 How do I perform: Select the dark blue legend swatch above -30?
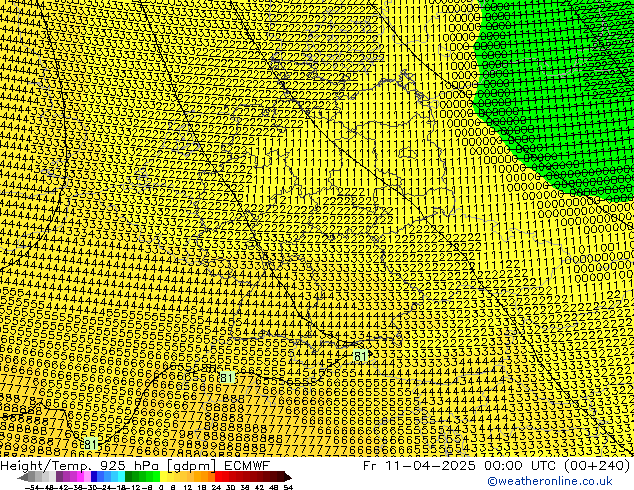pos(94,476)
